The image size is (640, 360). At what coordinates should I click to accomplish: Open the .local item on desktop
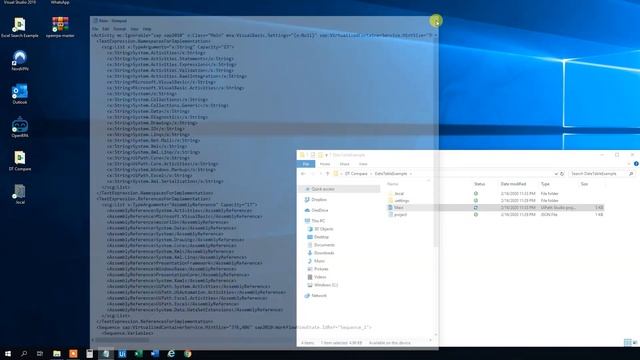20,194
